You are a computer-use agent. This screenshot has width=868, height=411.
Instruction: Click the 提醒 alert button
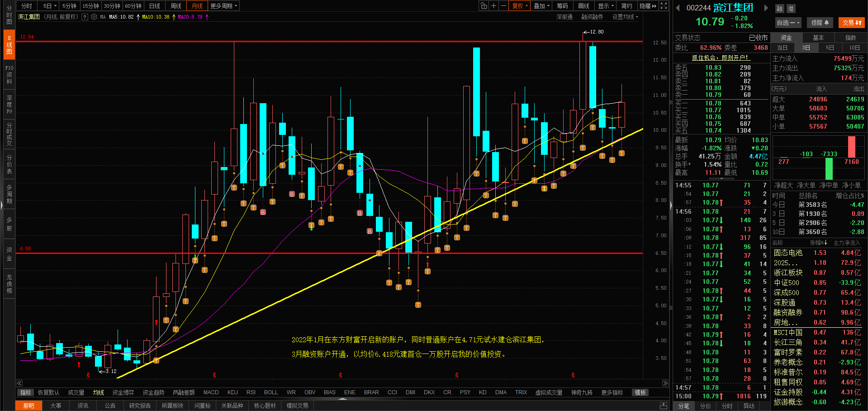[820, 23]
